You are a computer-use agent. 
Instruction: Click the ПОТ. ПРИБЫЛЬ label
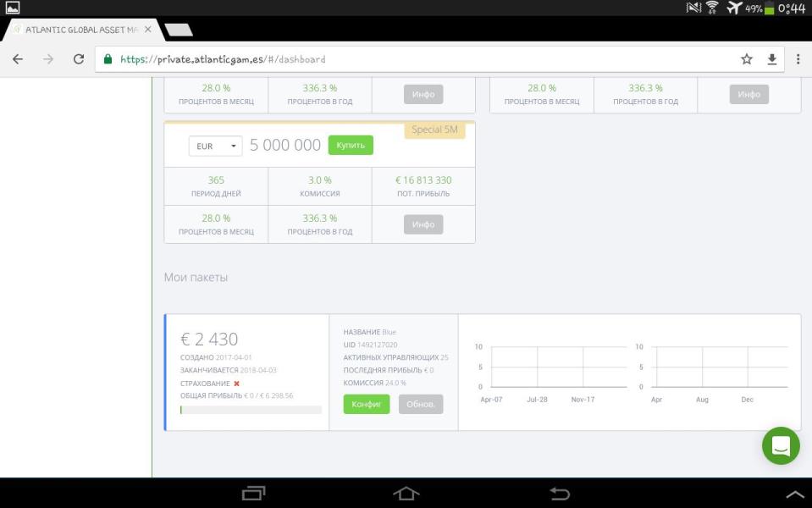point(423,194)
